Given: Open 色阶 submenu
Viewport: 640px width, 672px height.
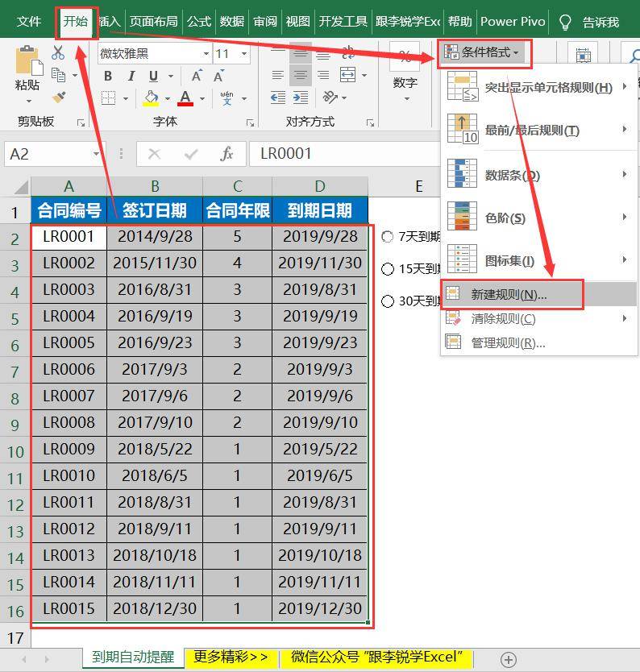Looking at the screenshot, I should coord(538,218).
